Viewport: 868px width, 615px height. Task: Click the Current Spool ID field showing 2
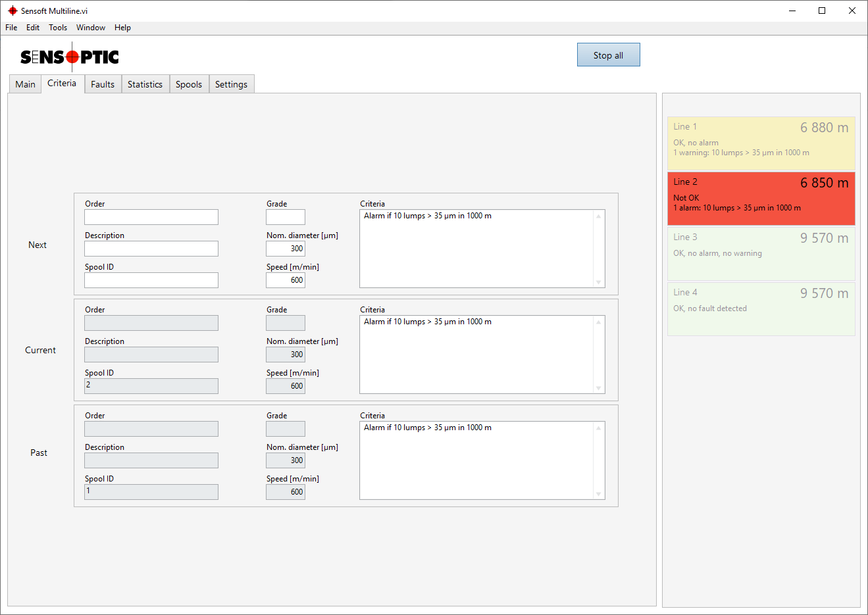(x=151, y=386)
